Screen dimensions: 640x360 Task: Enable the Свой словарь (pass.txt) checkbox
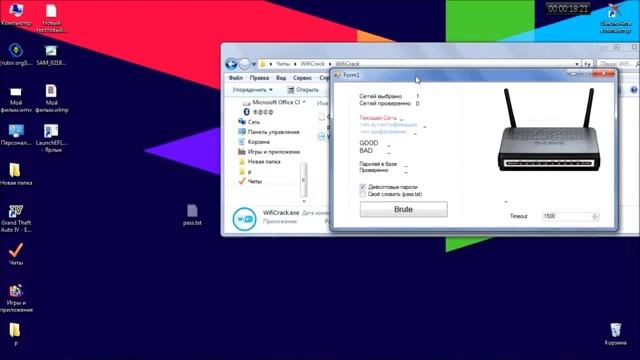(362, 194)
